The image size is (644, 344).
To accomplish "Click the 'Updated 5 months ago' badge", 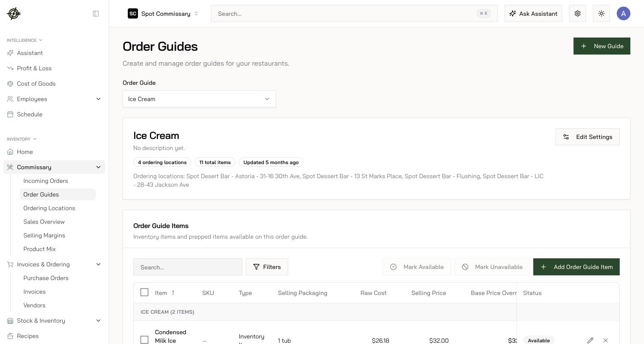I will tap(271, 162).
